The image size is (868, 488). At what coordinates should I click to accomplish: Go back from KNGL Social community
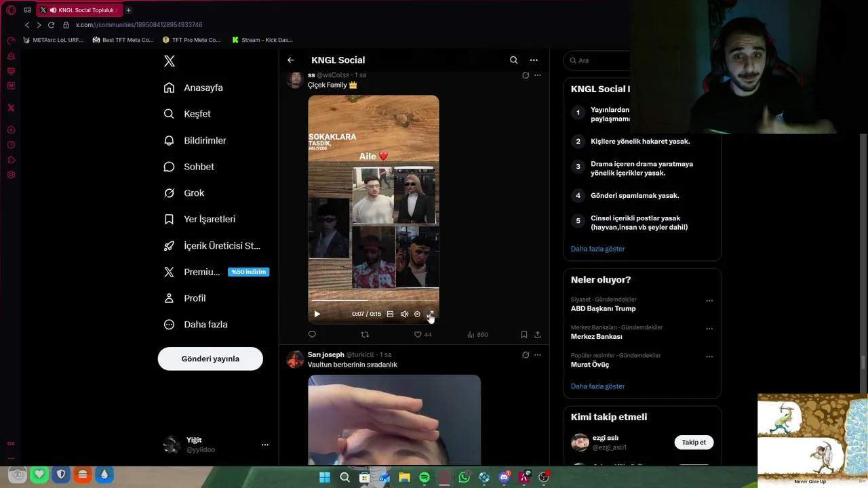291,60
